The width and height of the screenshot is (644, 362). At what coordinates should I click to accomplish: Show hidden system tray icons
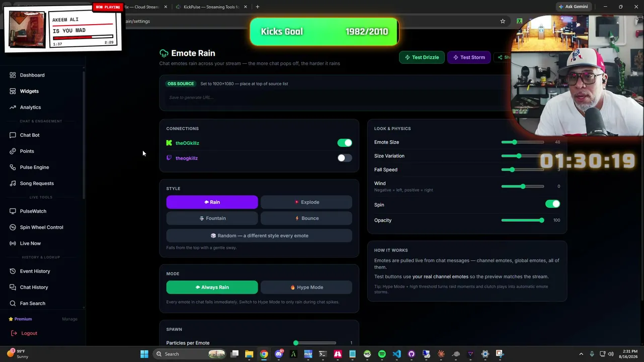point(581,354)
